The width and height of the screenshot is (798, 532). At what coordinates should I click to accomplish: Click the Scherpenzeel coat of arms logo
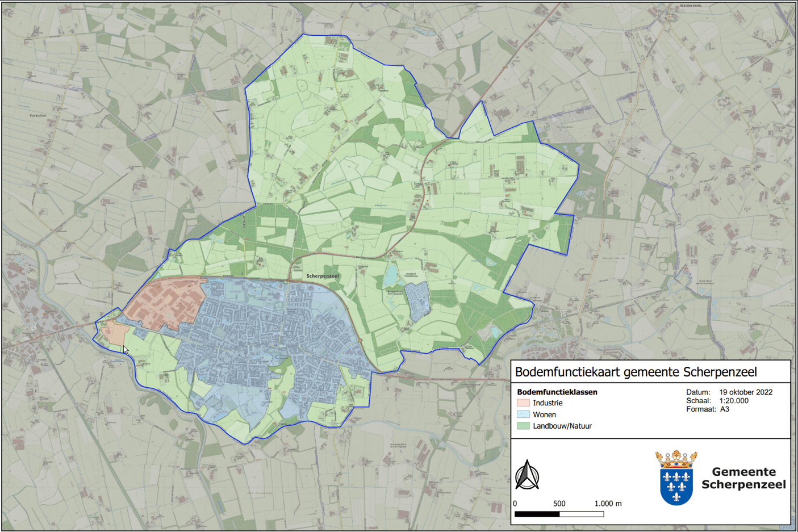coord(676,478)
